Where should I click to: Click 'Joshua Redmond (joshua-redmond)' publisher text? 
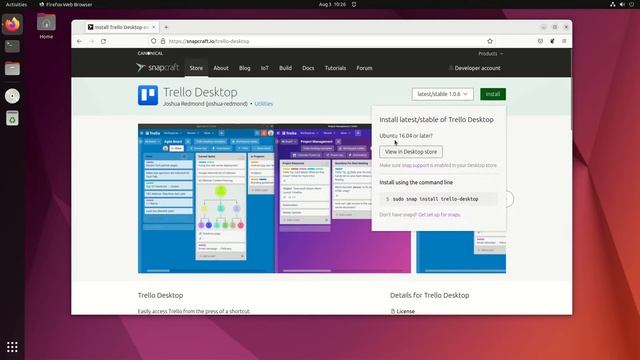pos(205,104)
